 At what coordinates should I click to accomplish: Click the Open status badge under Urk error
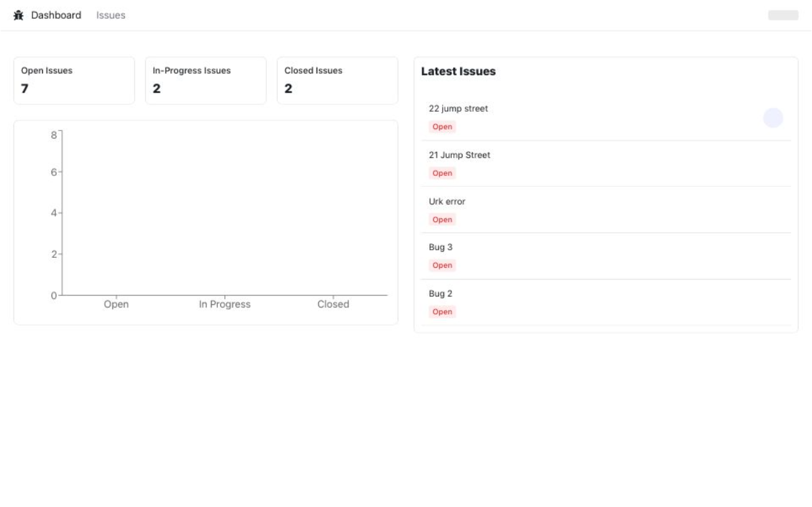click(442, 219)
